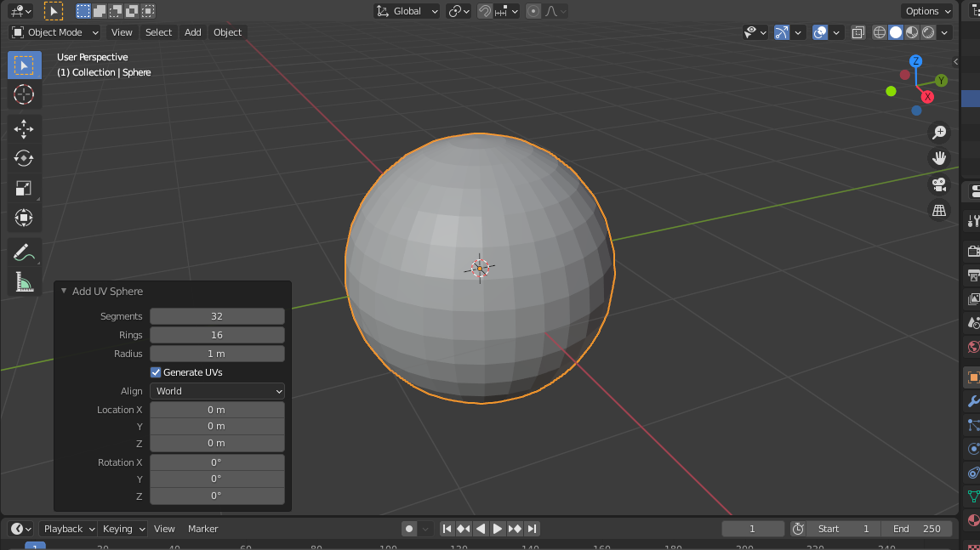980x550 pixels.
Task: Toggle camera view with the camera icon
Action: pos(939,184)
